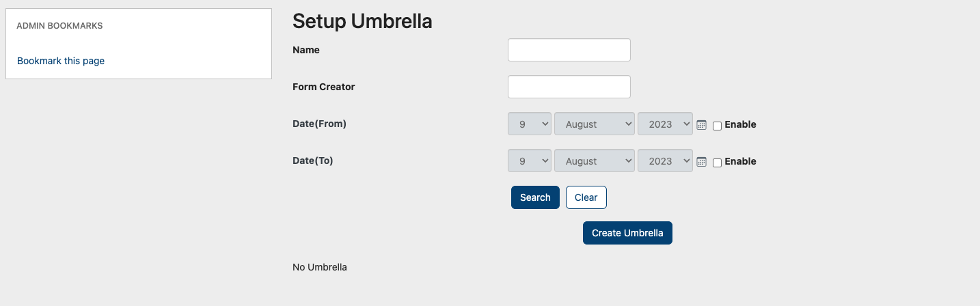Expand the Date(To) day dropdown
980x306 pixels.
coord(530,161)
